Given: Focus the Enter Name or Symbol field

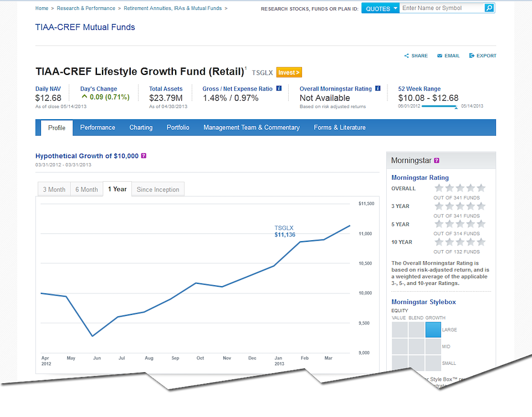Looking at the screenshot, I should [442, 8].
